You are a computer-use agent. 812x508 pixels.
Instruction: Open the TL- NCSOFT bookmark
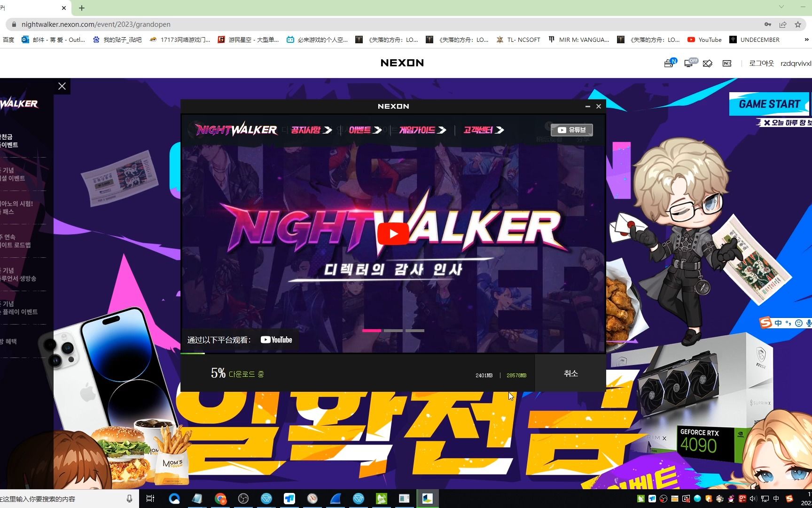[518, 40]
